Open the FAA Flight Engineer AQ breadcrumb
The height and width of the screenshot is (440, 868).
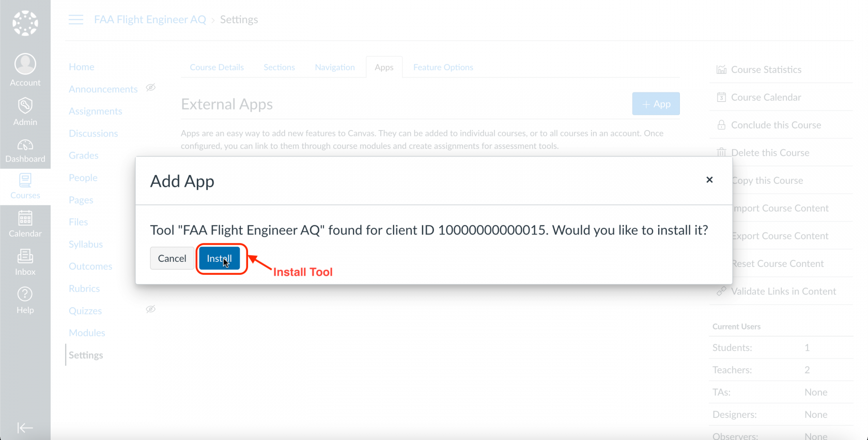coord(150,20)
